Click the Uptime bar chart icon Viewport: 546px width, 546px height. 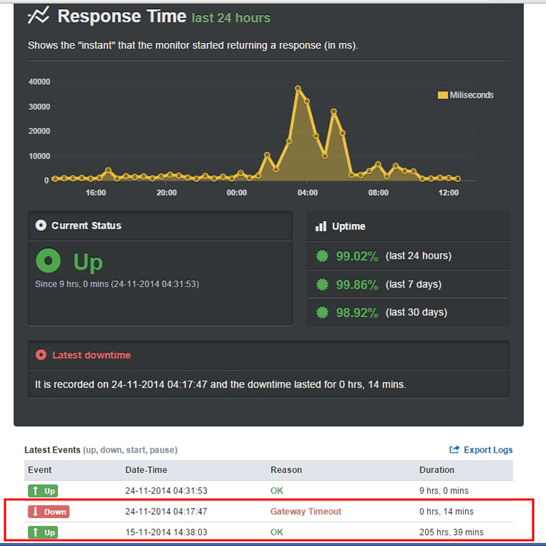pos(321,226)
